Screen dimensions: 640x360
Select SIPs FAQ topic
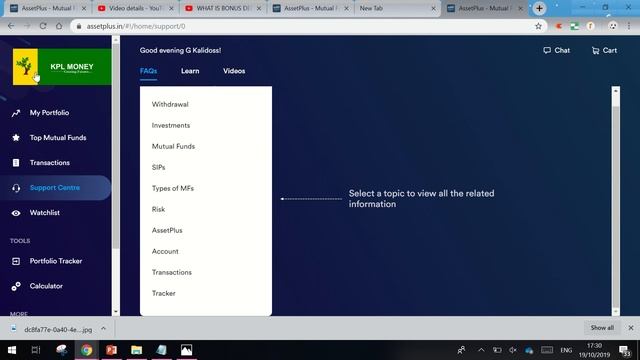pos(158,167)
